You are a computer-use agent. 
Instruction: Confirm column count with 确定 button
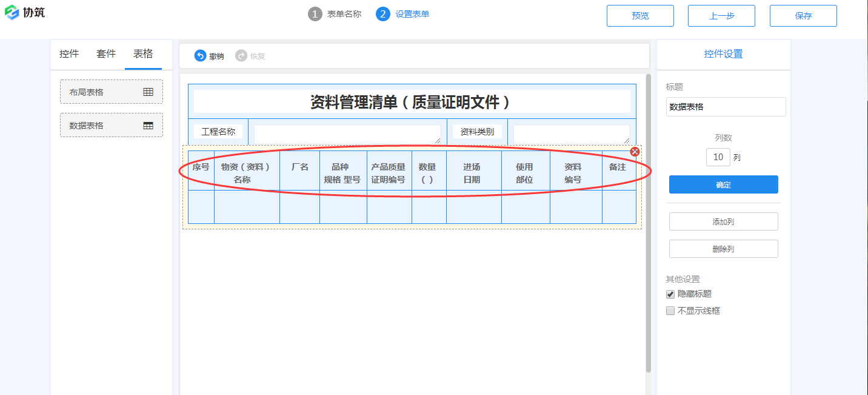click(723, 184)
